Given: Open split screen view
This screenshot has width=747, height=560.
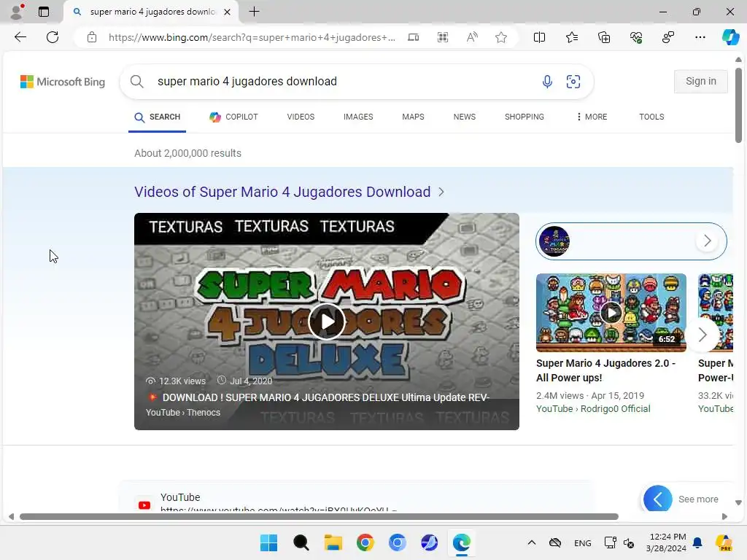Looking at the screenshot, I should coord(539,37).
